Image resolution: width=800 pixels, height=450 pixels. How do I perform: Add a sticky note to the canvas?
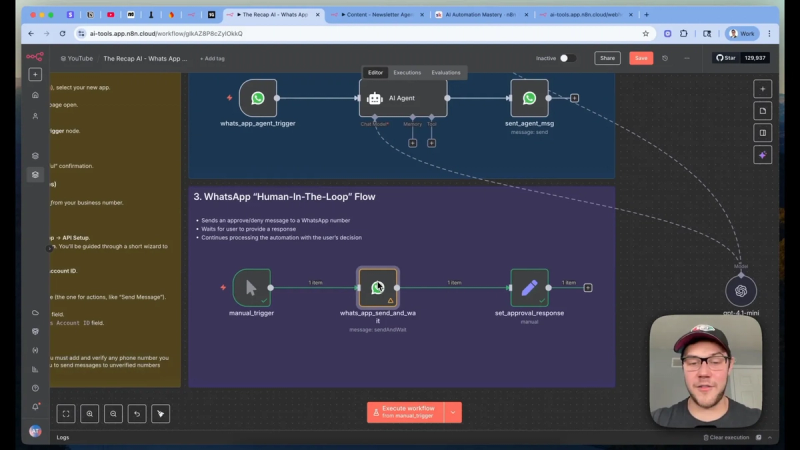coord(763,111)
